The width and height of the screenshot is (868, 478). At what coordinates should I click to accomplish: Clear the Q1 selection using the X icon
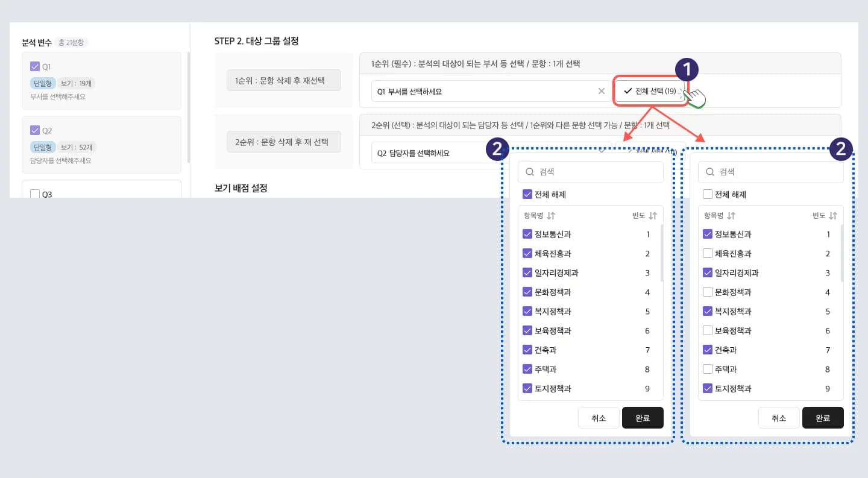click(x=601, y=91)
